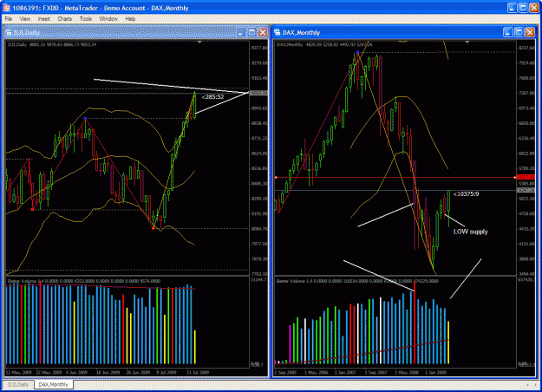Open the Window menu
This screenshot has height=392, width=542.
point(108,19)
